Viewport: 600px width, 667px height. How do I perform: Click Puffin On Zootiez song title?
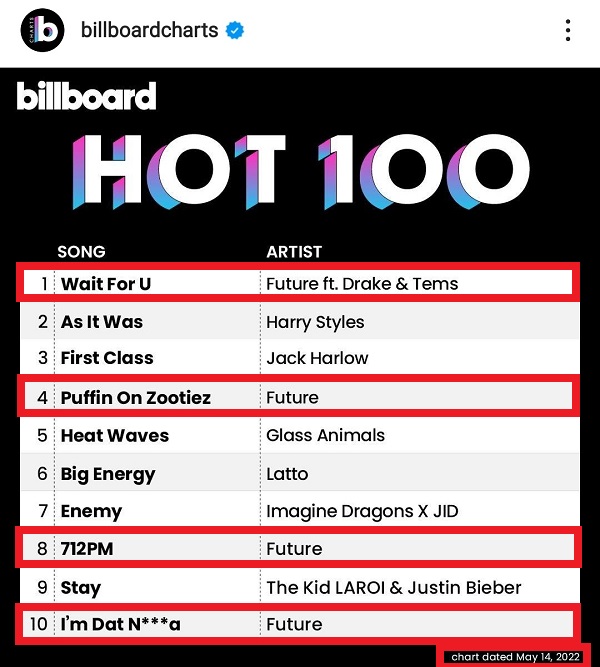click(x=136, y=398)
